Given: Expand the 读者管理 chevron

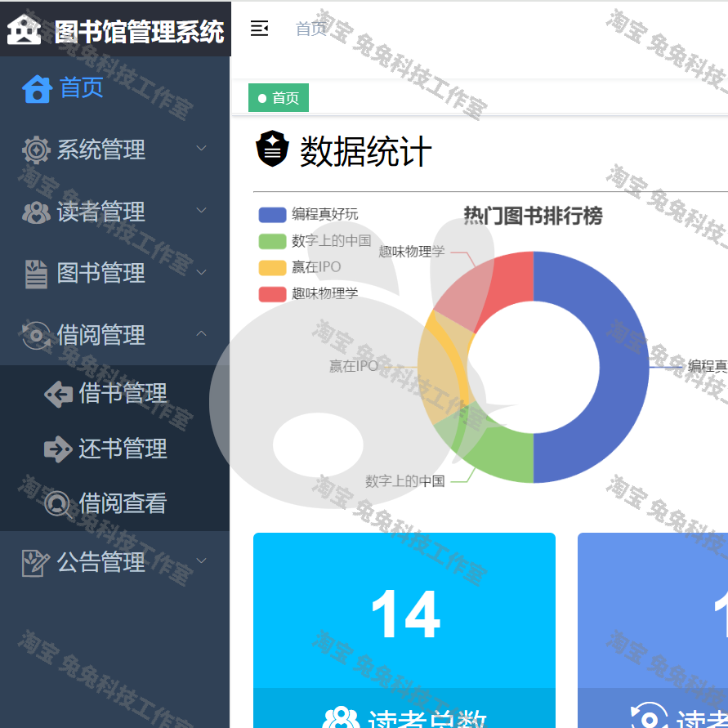Looking at the screenshot, I should click(x=201, y=210).
